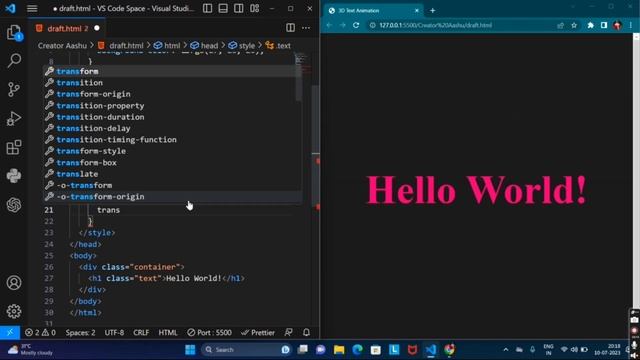Change indentation via Spaces: 2

click(x=80, y=333)
